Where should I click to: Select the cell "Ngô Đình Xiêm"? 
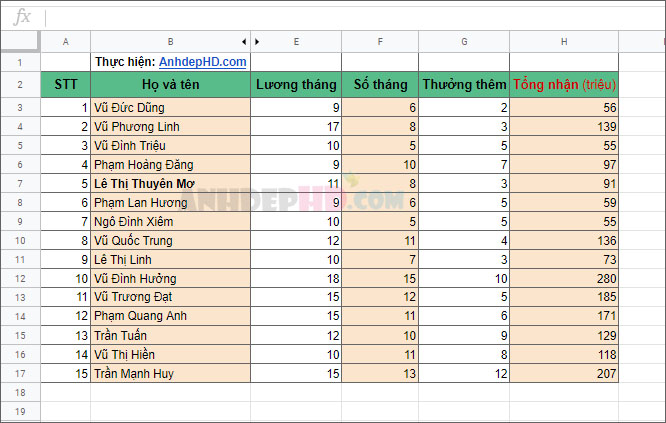click(x=170, y=222)
